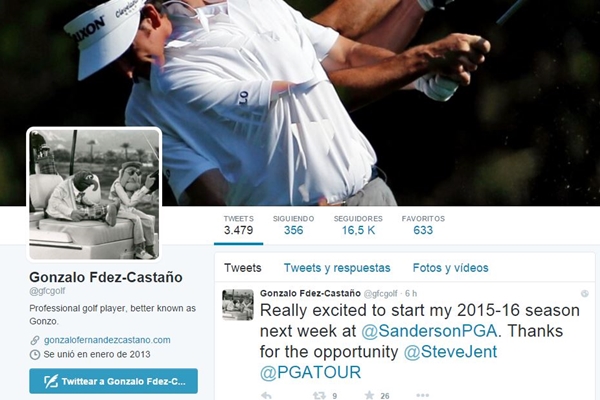Switch to Tweets y respuestas tab
The width and height of the screenshot is (600, 400).
point(337,268)
